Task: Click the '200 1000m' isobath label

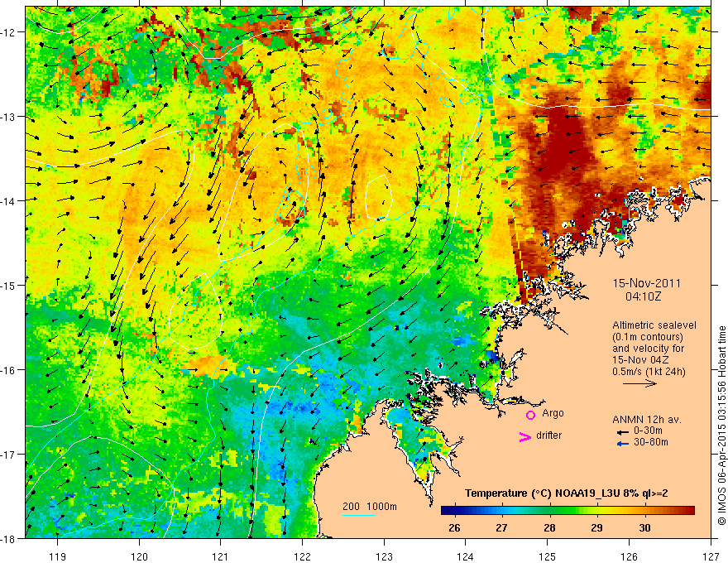Action: pos(370,507)
